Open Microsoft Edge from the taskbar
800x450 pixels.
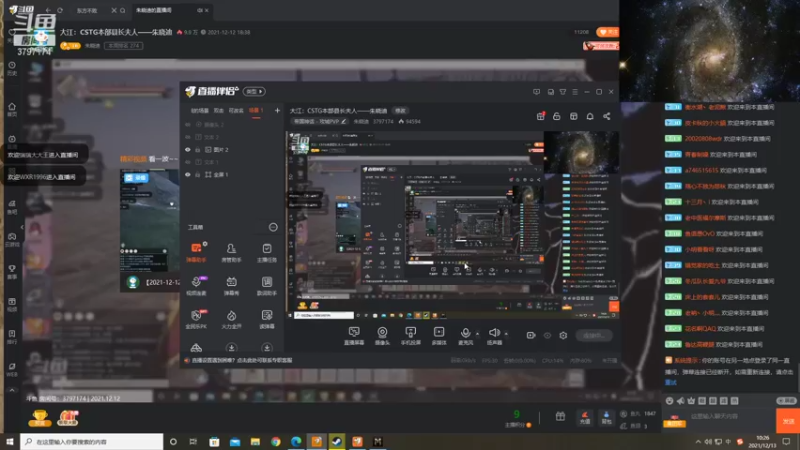(296, 441)
